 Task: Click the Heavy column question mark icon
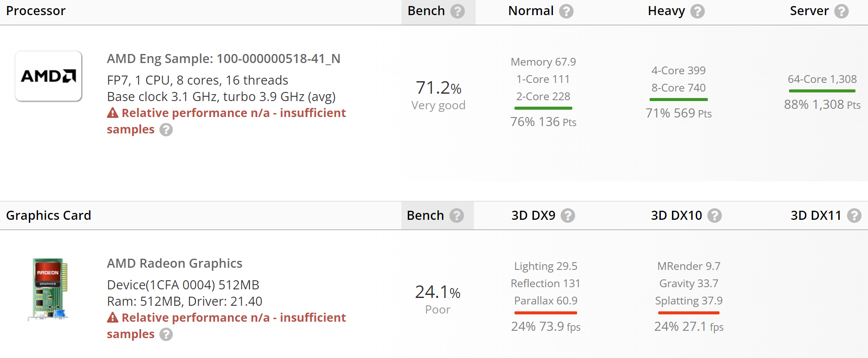click(x=698, y=12)
